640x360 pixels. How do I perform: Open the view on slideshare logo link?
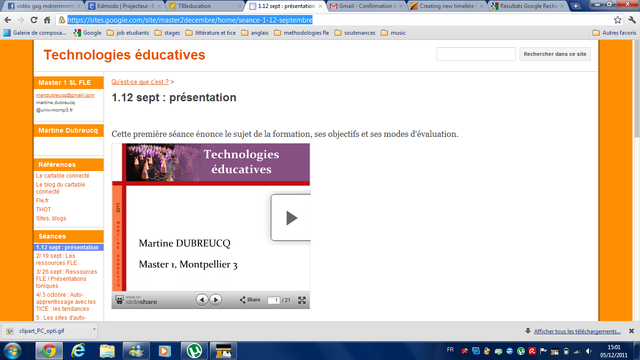pyautogui.click(x=136, y=300)
